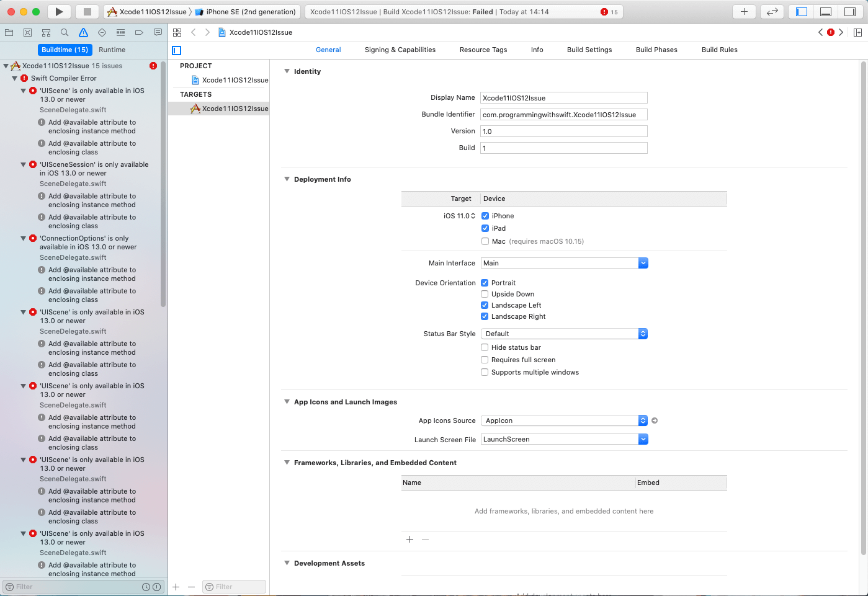868x596 pixels.
Task: Disable Portrait orientation
Action: (485, 283)
